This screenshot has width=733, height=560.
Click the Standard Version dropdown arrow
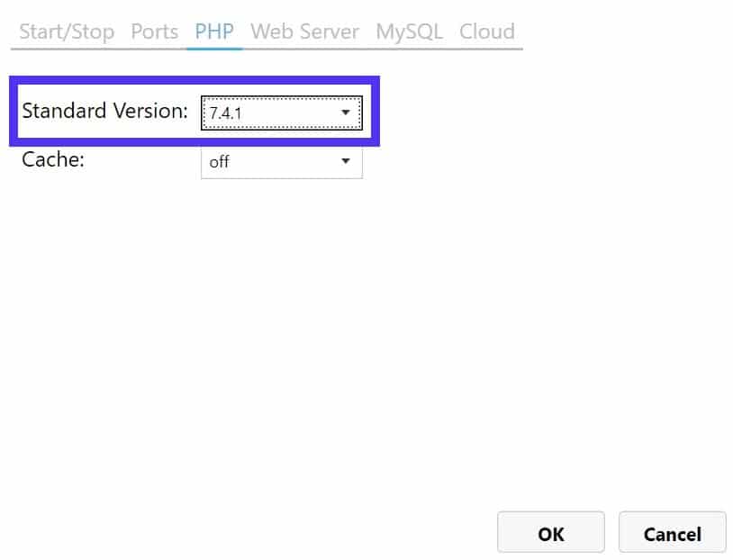[x=345, y=112]
